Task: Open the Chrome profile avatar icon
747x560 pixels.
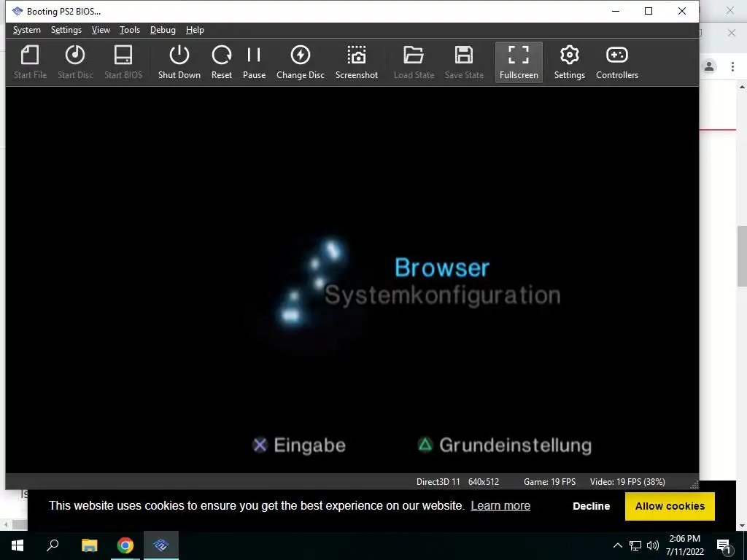Action: point(709,66)
